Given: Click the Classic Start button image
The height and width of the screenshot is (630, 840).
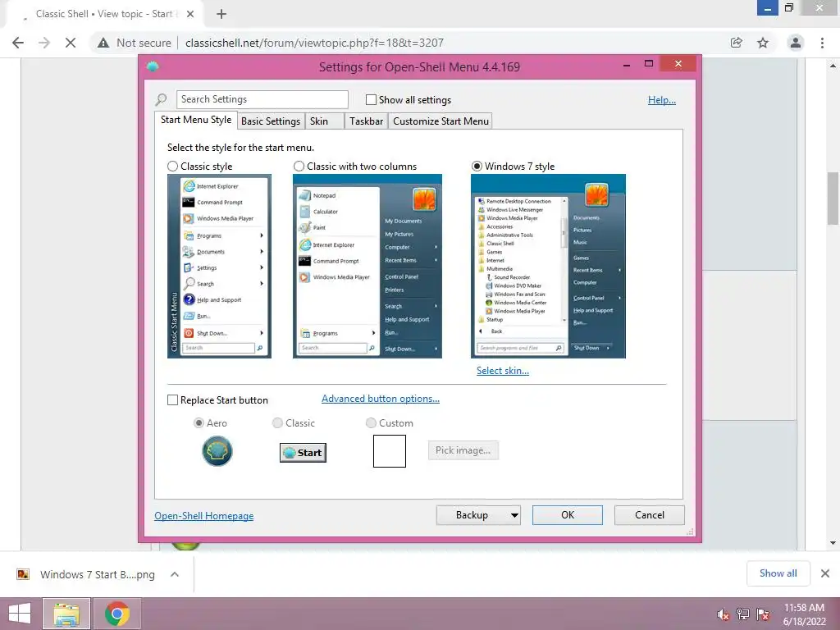Looking at the screenshot, I should pyautogui.click(x=303, y=453).
